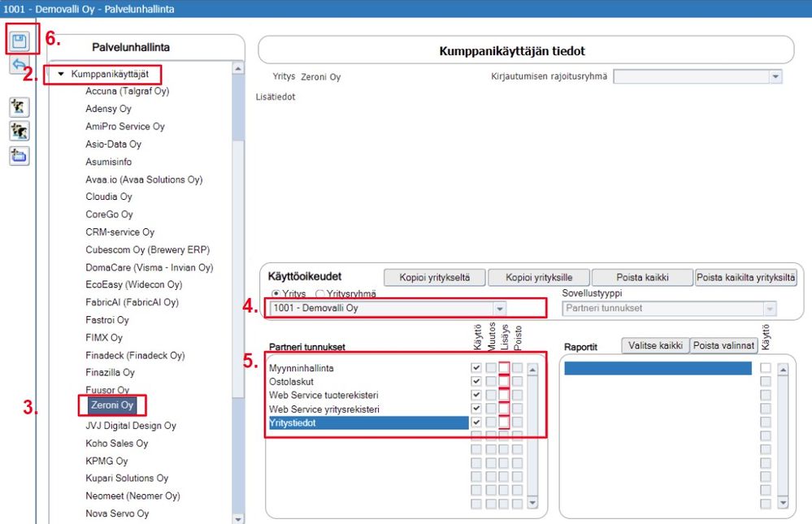812x524 pixels.
Task: Select FIMX Oy entry
Action: [104, 338]
